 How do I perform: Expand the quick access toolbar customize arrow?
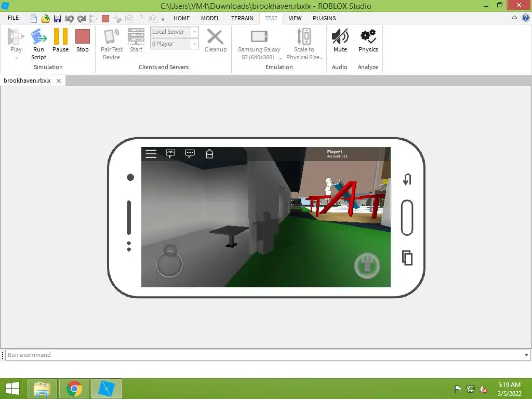click(x=163, y=19)
